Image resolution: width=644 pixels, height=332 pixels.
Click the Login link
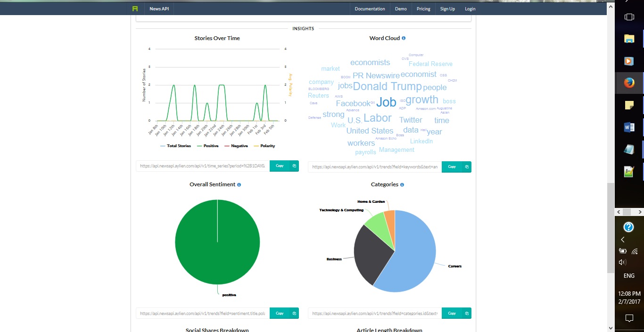coord(470,8)
